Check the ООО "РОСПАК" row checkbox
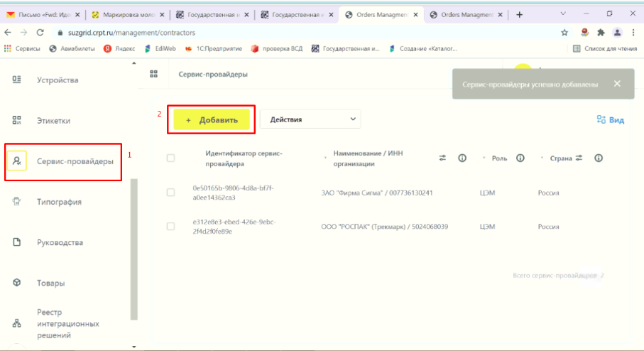The width and height of the screenshot is (644, 351). pos(171,226)
